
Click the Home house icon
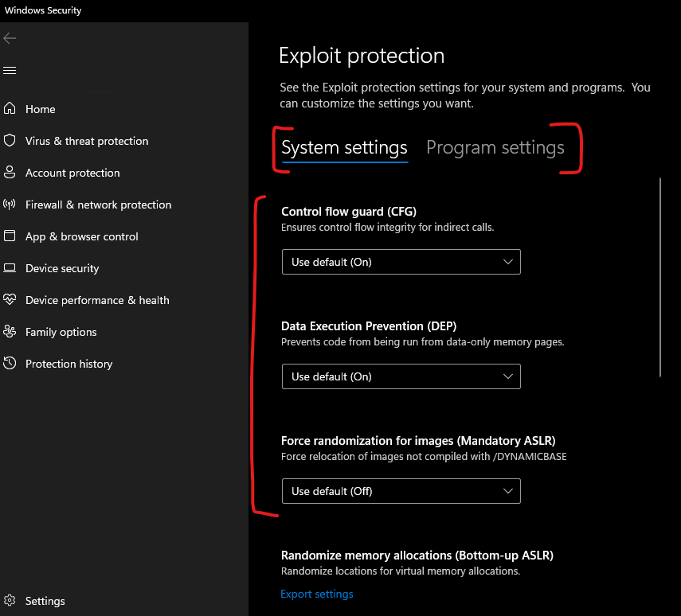10,108
